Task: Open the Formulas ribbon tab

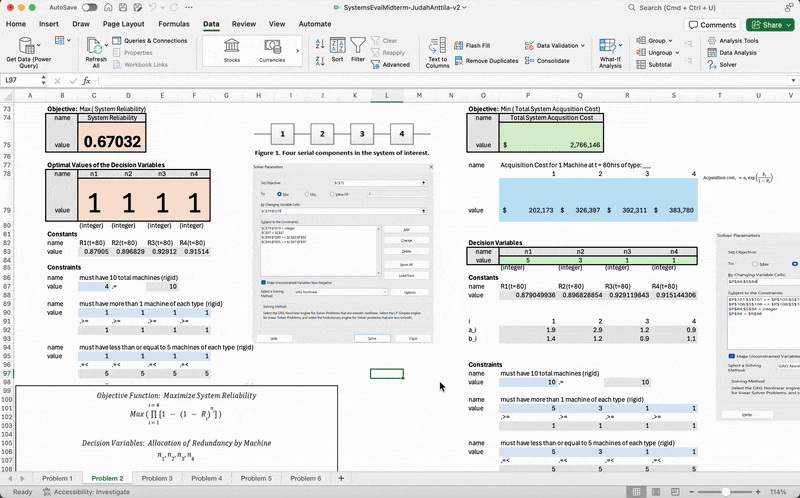Action: pyautogui.click(x=173, y=24)
